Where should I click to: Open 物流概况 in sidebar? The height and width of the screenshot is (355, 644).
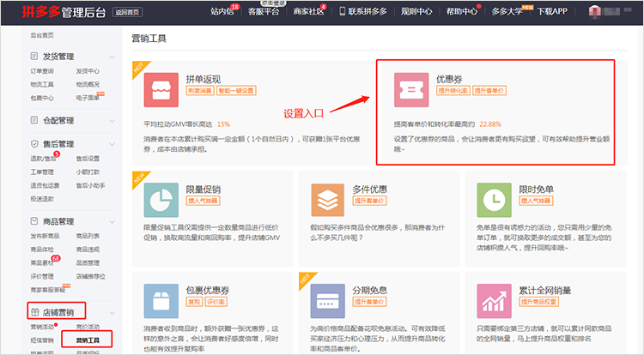click(88, 84)
